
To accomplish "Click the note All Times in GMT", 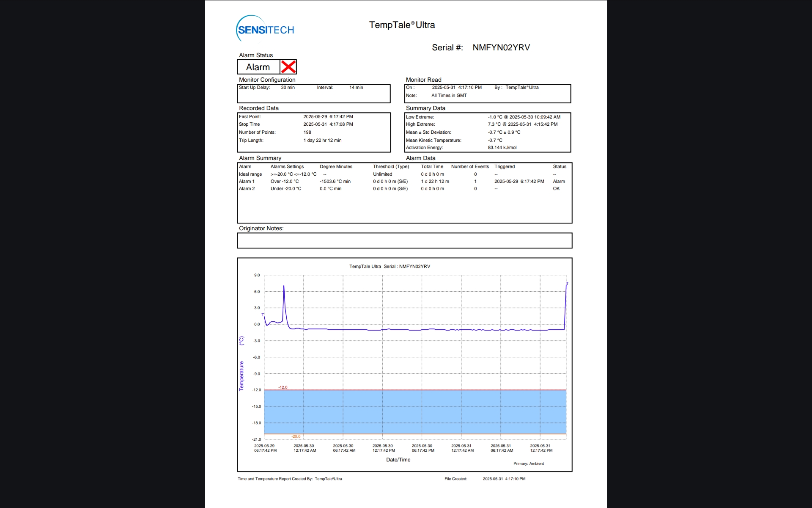I will coord(449,96).
